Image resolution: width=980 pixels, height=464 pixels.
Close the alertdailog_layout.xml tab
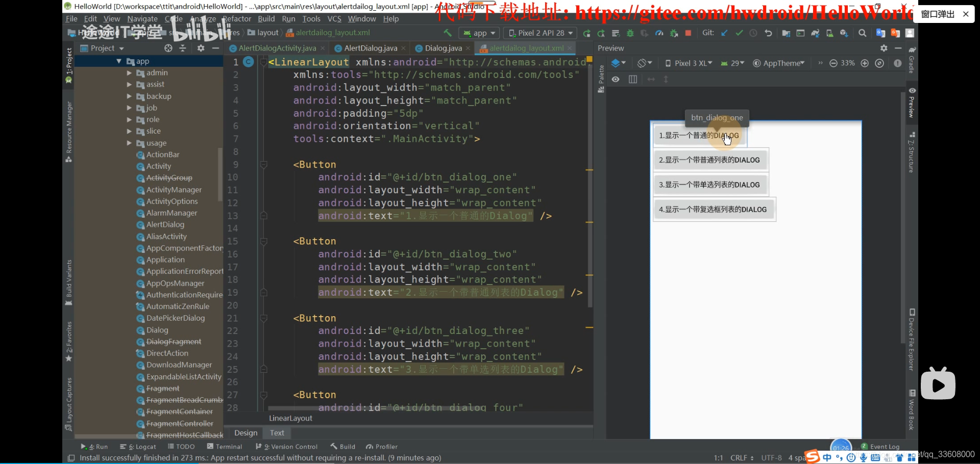[570, 48]
